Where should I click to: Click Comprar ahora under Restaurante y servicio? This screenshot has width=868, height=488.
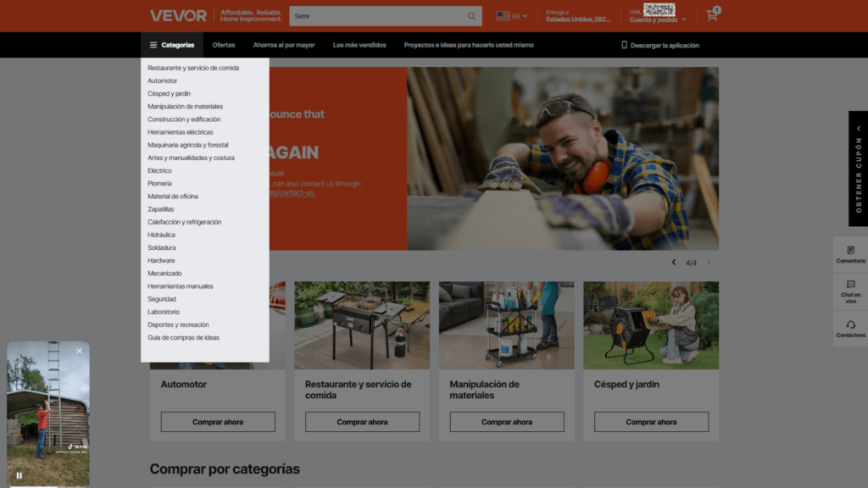click(362, 422)
